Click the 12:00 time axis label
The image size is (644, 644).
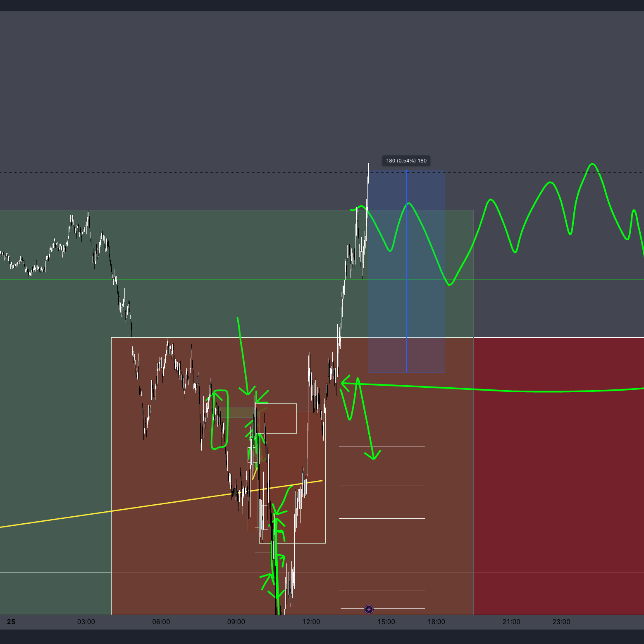tap(311, 622)
